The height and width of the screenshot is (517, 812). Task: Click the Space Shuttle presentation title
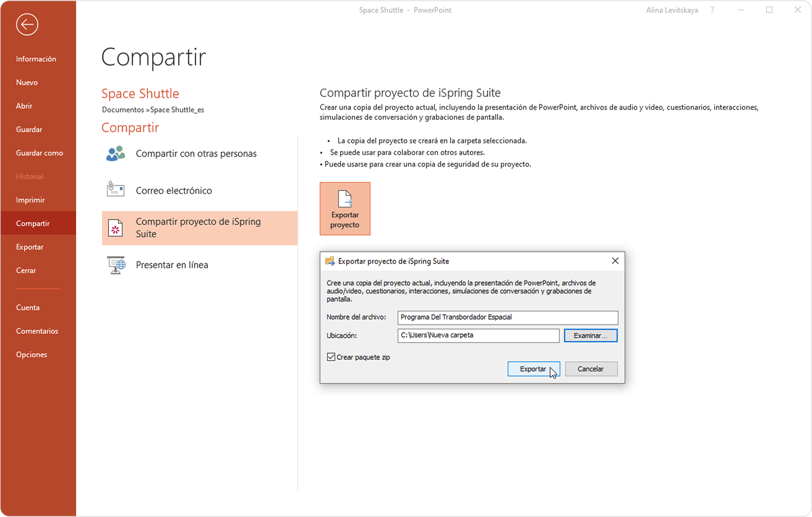click(140, 93)
